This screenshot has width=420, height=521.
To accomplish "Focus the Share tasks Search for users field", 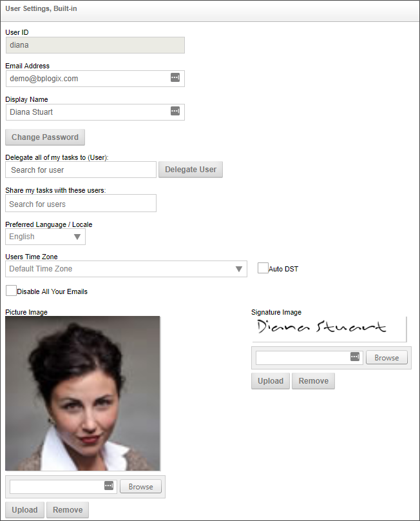I will tap(81, 204).
